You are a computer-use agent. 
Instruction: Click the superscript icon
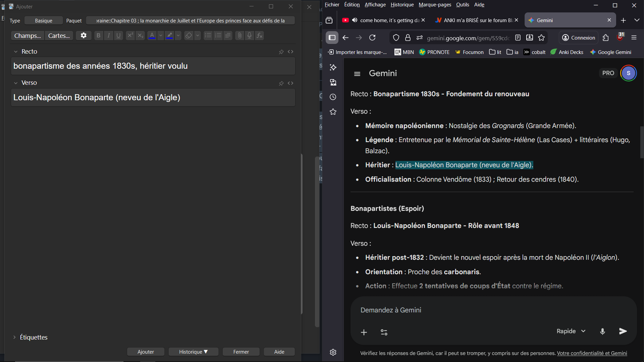click(130, 36)
